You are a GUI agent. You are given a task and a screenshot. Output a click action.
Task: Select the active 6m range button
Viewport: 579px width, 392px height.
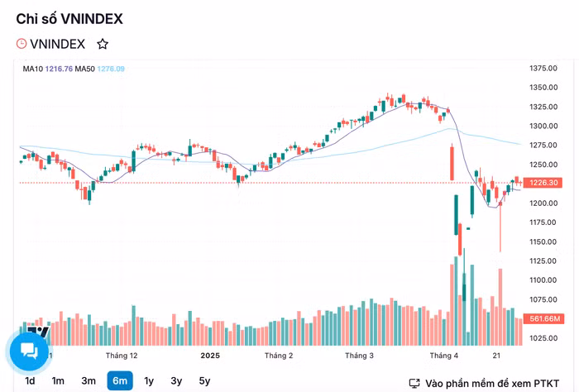point(119,381)
